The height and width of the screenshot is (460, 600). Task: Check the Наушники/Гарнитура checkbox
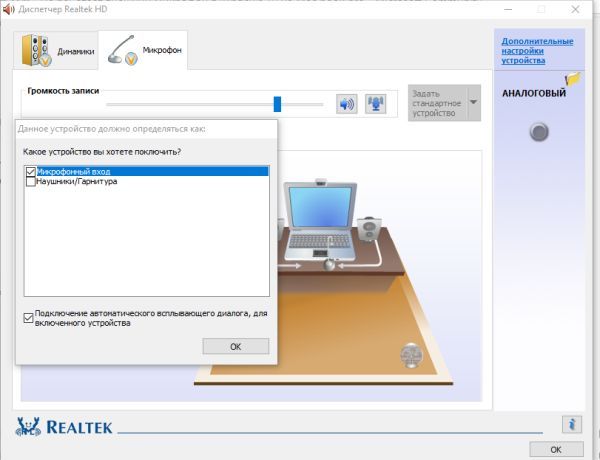(31, 181)
